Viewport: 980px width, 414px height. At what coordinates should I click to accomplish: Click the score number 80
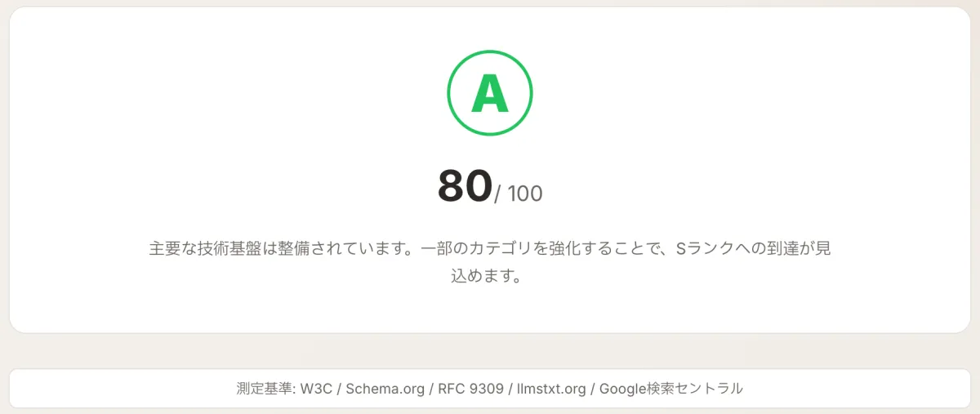465,186
